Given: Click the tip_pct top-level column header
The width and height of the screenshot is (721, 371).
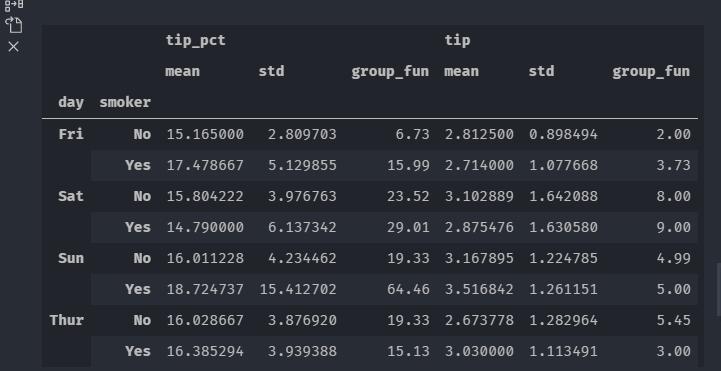Looking at the screenshot, I should tap(195, 40).
